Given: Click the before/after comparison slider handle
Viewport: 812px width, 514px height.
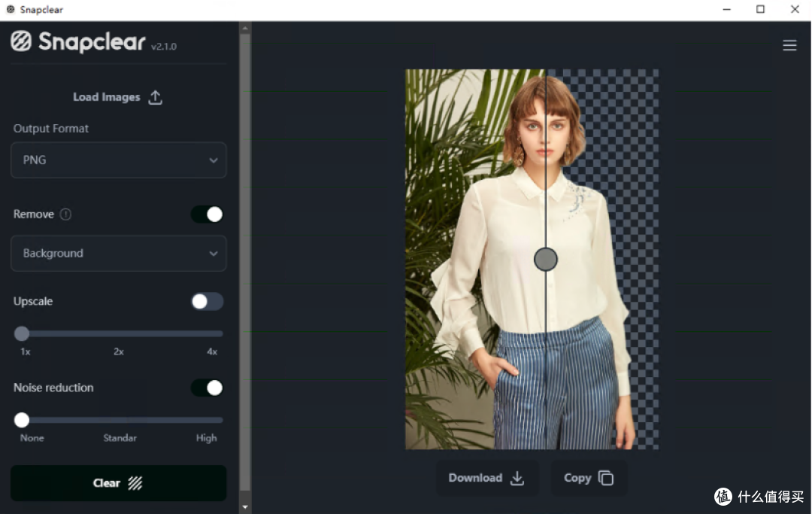Looking at the screenshot, I should [546, 259].
